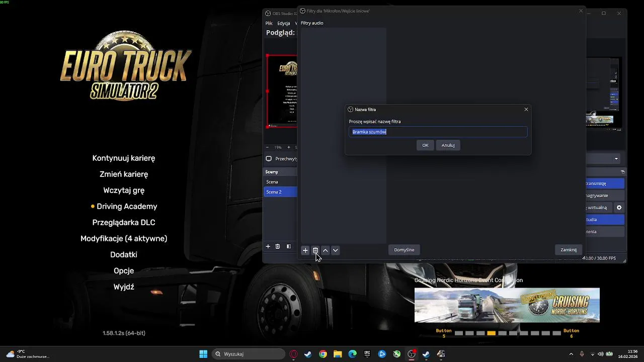Add a scene with plus icon in Sceny panel
Image resolution: width=644 pixels, height=362 pixels.
tap(268, 246)
